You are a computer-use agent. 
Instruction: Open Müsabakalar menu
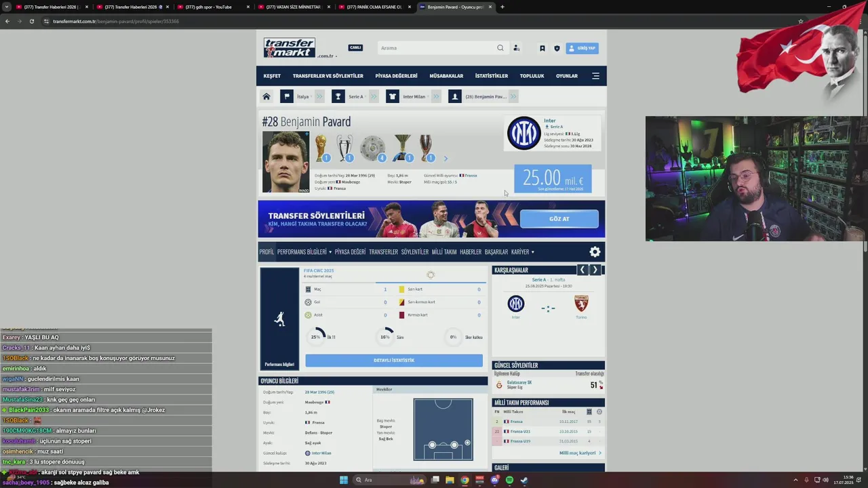click(x=446, y=76)
